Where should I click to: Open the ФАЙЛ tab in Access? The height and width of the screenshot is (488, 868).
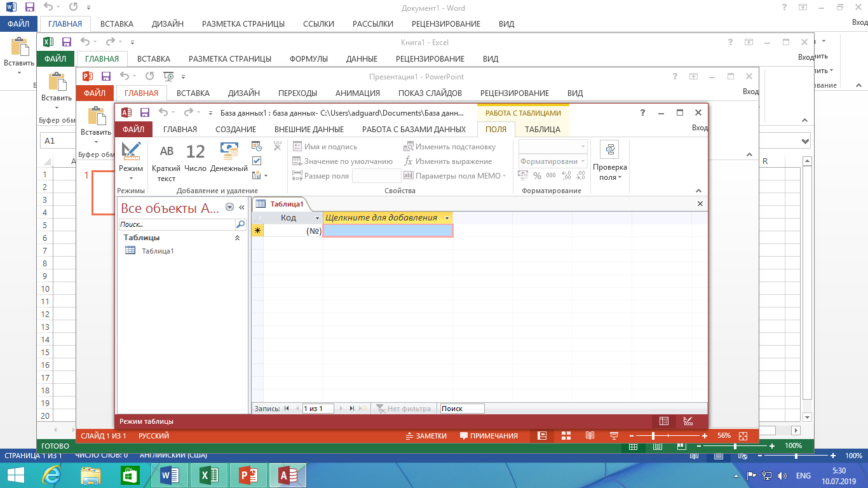(x=133, y=129)
